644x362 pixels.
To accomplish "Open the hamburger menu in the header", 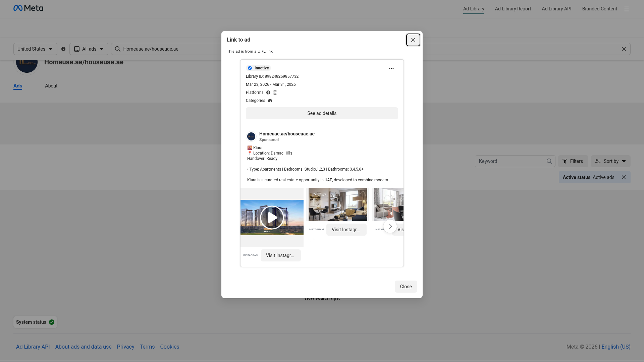I will pyautogui.click(x=626, y=9).
